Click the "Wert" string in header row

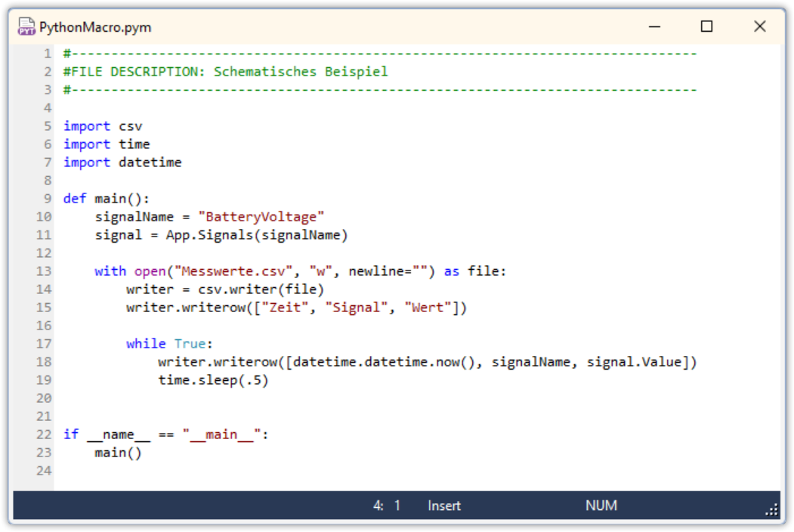(x=428, y=308)
